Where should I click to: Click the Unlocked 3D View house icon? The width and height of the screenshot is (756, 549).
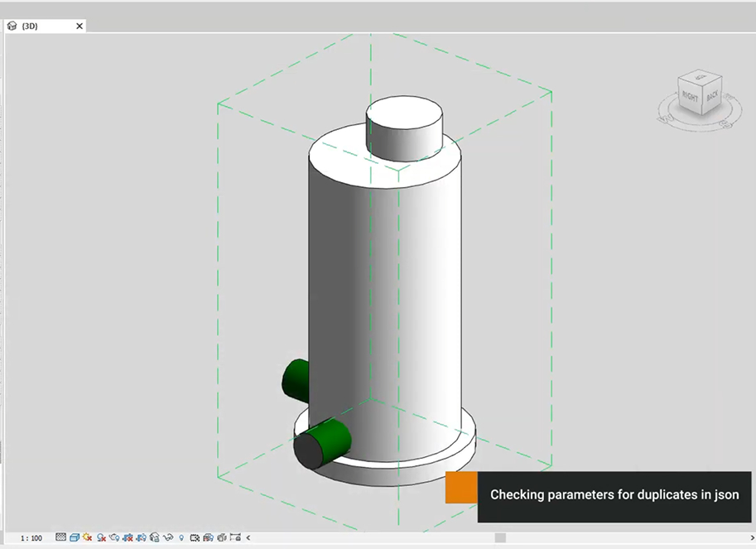pos(154,537)
